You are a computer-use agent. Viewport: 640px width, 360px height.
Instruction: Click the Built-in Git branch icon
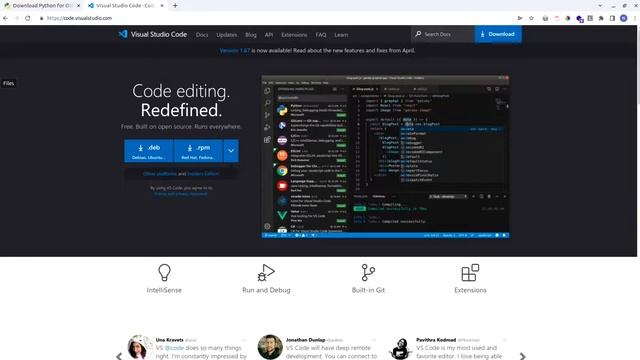click(x=368, y=272)
